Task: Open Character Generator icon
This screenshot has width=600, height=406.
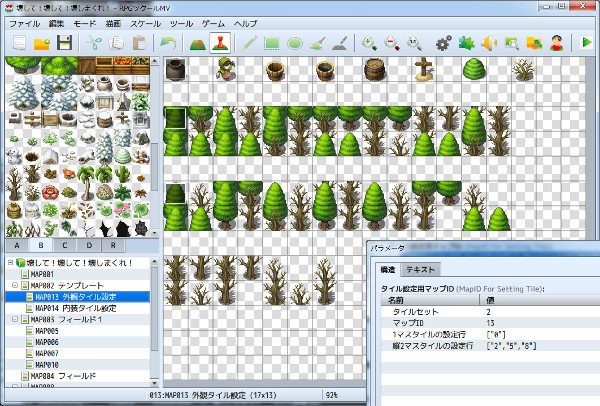Action: (x=557, y=43)
